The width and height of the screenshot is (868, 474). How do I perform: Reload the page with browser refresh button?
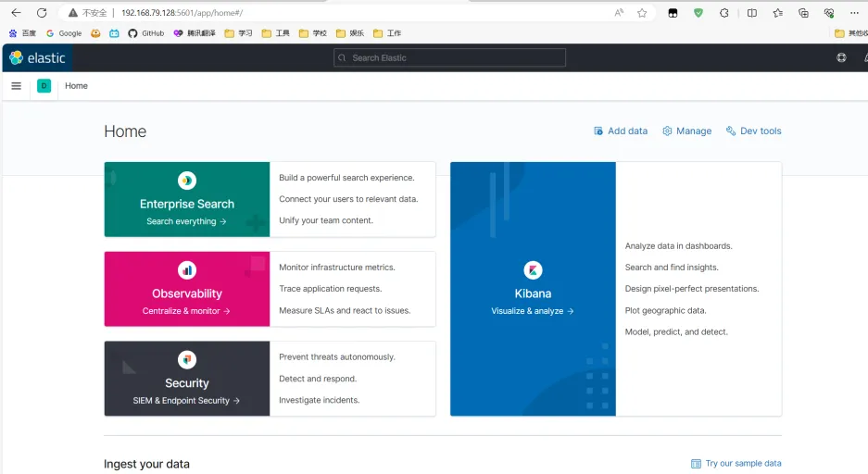pos(42,13)
